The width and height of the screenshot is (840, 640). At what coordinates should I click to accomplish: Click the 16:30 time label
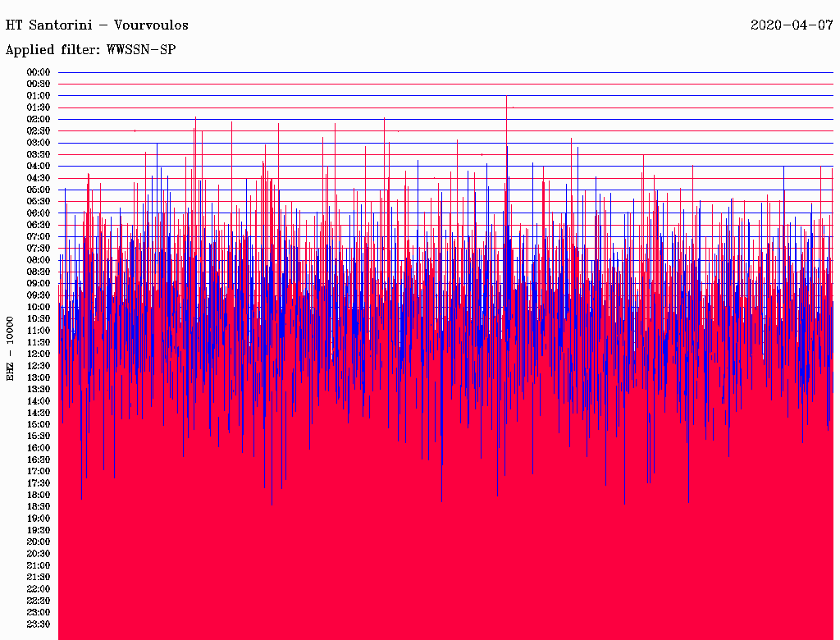[x=39, y=460]
